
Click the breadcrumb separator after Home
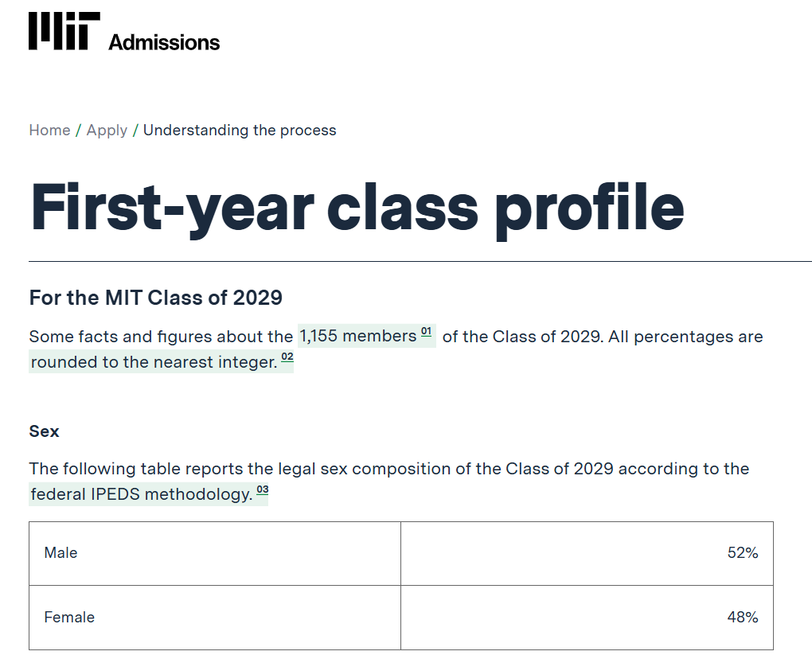[x=77, y=130]
